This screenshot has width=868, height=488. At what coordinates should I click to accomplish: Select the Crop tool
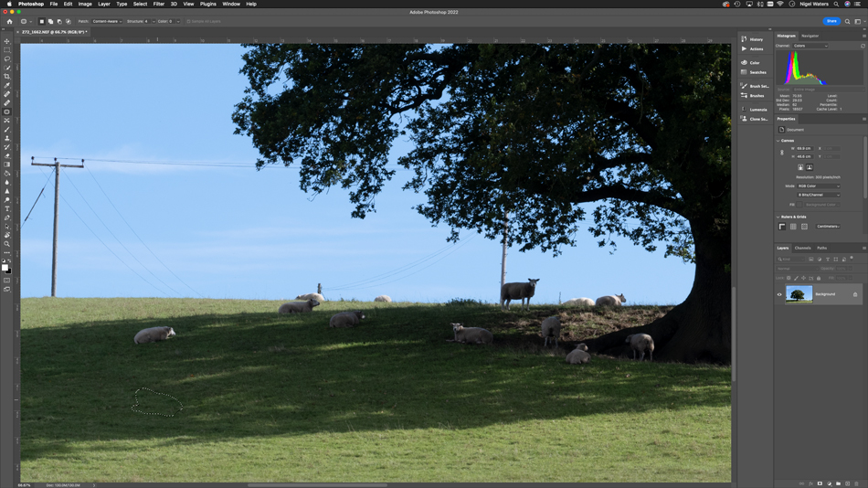click(7, 77)
